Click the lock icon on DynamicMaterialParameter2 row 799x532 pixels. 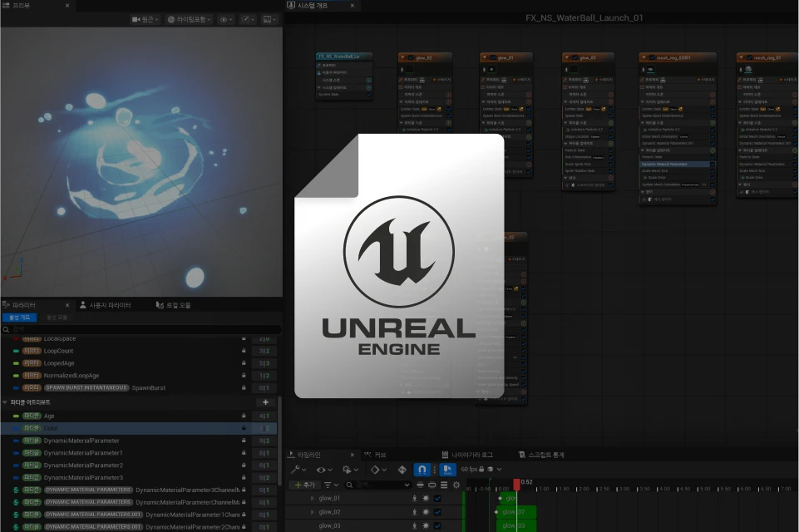pyautogui.click(x=244, y=465)
